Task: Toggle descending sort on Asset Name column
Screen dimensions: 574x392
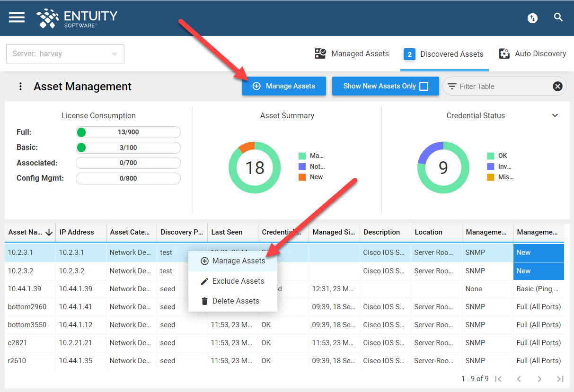Action: click(49, 232)
